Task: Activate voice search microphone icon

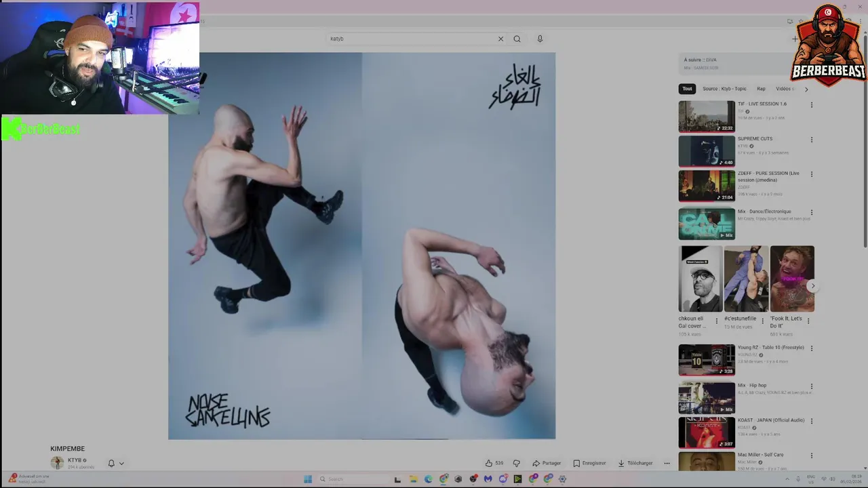Action: pyautogui.click(x=540, y=39)
